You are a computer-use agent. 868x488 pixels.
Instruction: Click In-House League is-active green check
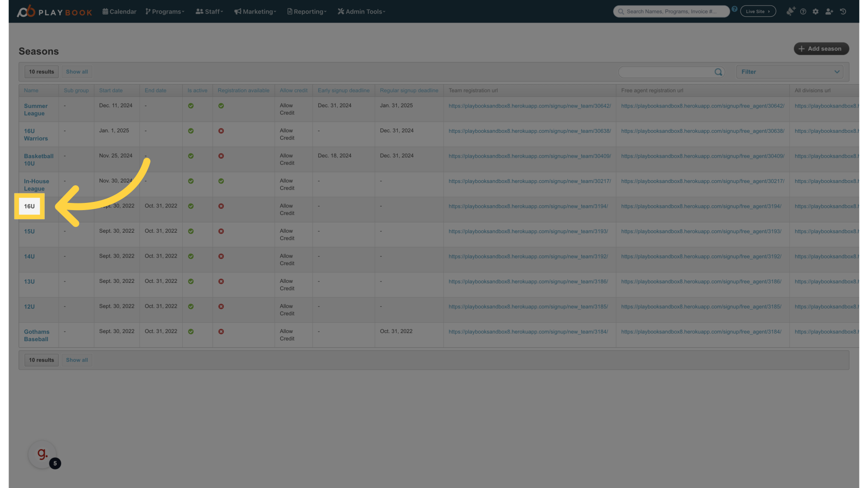pos(191,181)
